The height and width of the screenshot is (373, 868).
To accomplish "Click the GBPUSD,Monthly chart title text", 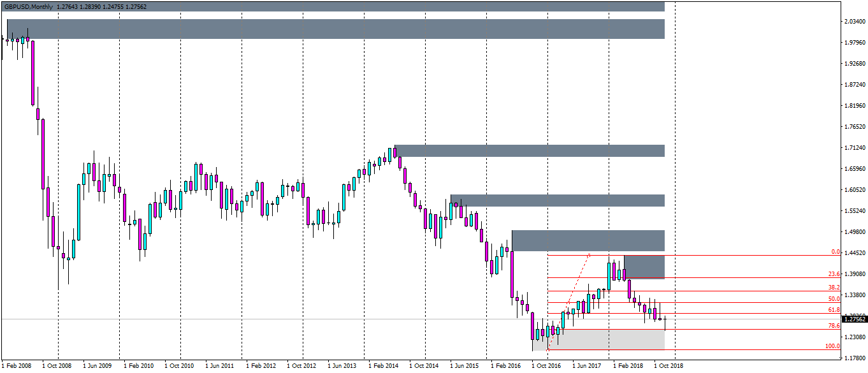I will 27,6.
